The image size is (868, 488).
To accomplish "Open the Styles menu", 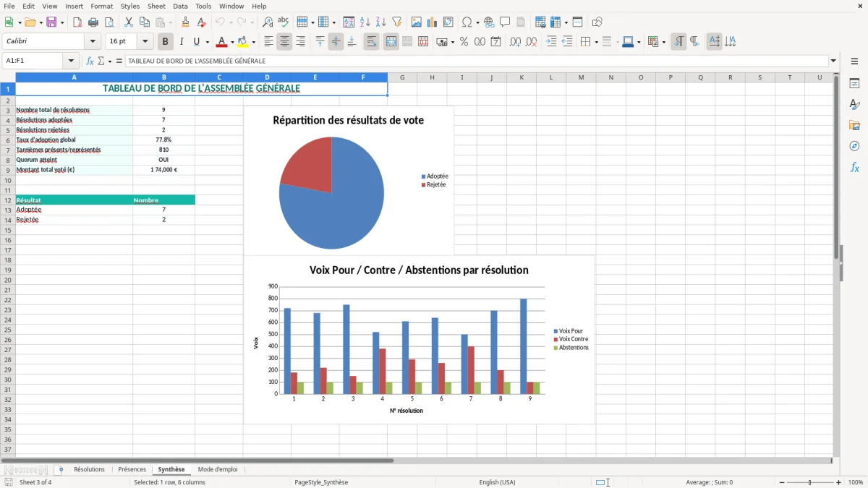I will [130, 6].
